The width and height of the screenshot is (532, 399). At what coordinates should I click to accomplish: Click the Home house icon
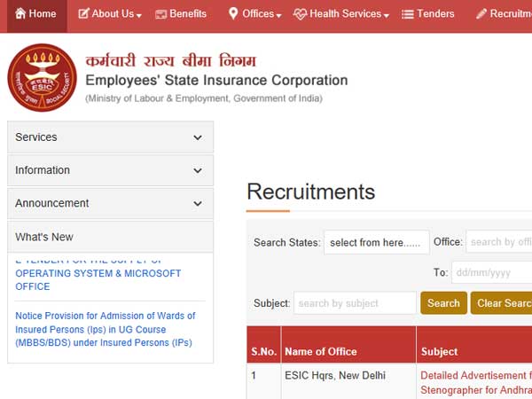(18, 14)
